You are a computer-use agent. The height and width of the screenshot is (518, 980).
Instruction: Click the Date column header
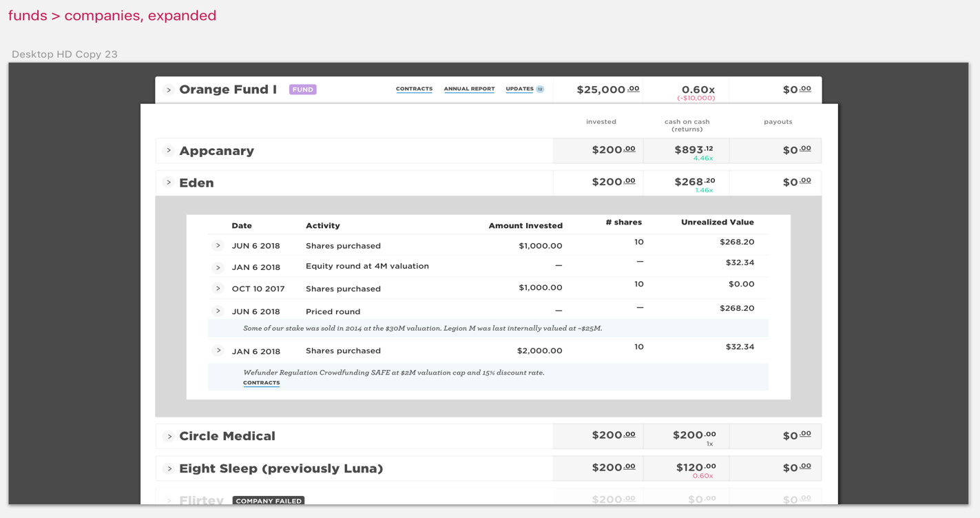pos(242,226)
